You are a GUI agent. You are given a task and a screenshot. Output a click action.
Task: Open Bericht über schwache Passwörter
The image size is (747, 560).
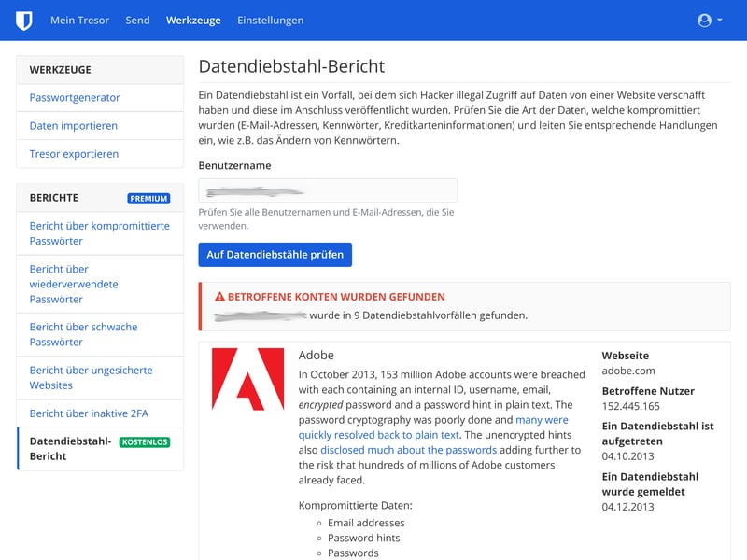83,334
